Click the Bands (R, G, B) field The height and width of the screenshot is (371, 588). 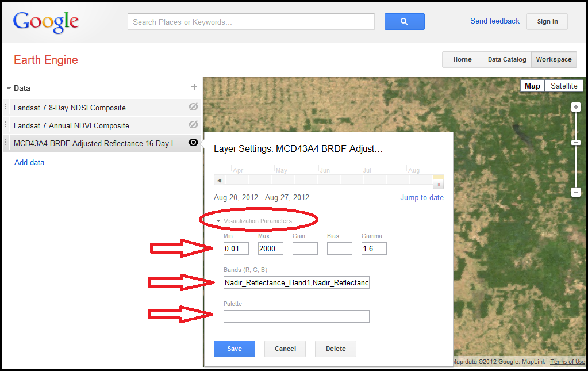tap(296, 282)
